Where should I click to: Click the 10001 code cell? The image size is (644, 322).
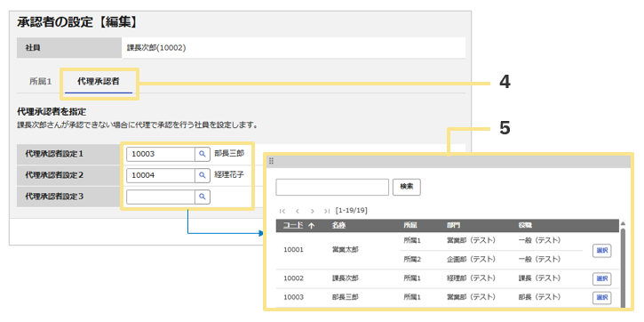coord(294,250)
